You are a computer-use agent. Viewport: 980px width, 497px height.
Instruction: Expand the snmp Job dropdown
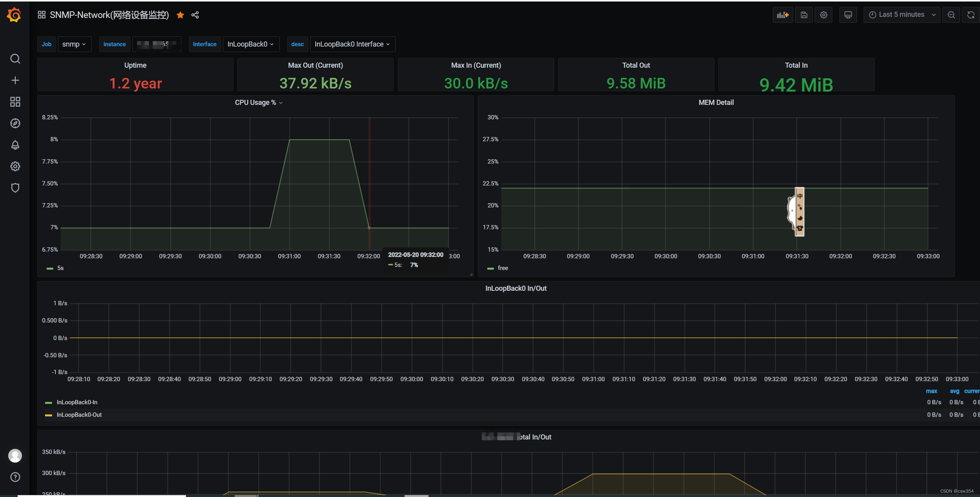point(74,44)
